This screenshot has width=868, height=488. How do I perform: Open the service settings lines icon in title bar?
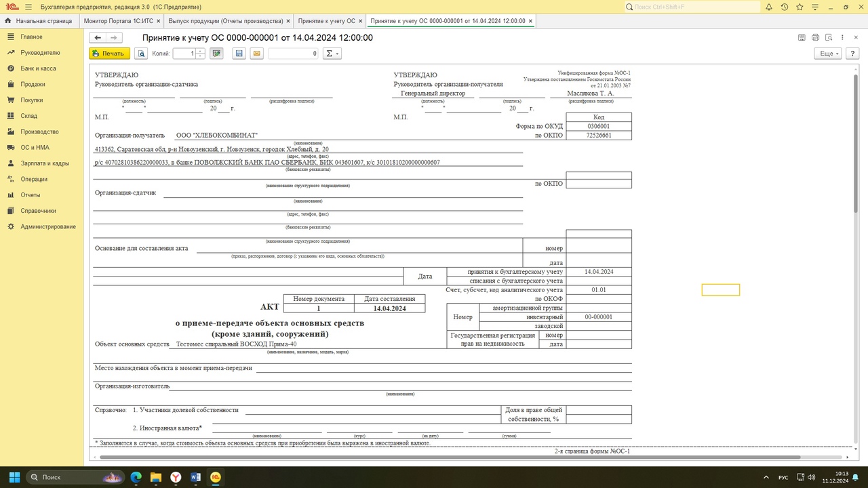tap(816, 7)
